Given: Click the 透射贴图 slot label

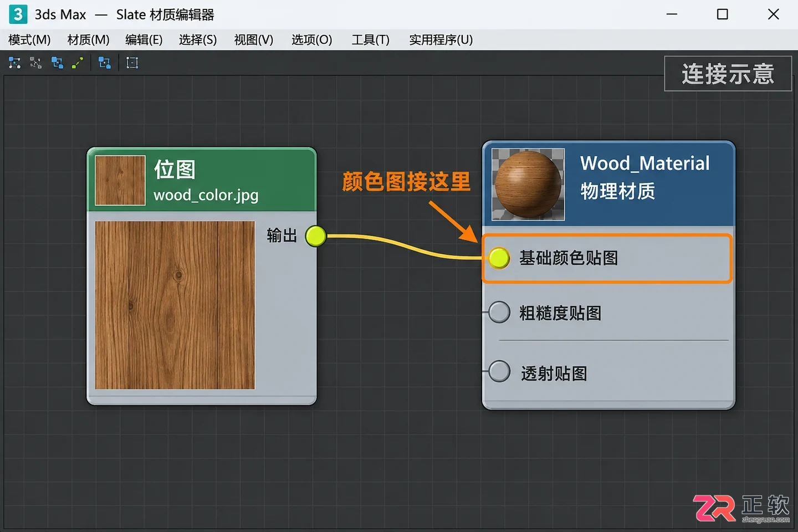Looking at the screenshot, I should [554, 373].
